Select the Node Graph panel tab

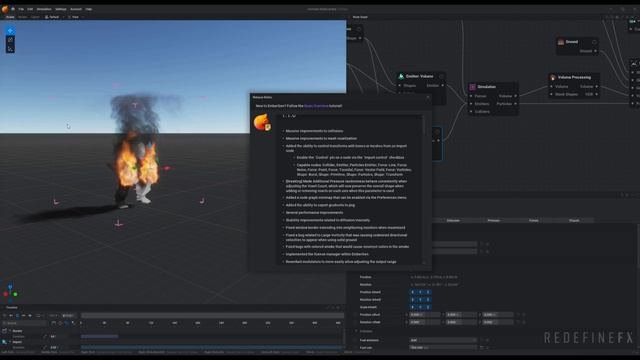click(360, 17)
